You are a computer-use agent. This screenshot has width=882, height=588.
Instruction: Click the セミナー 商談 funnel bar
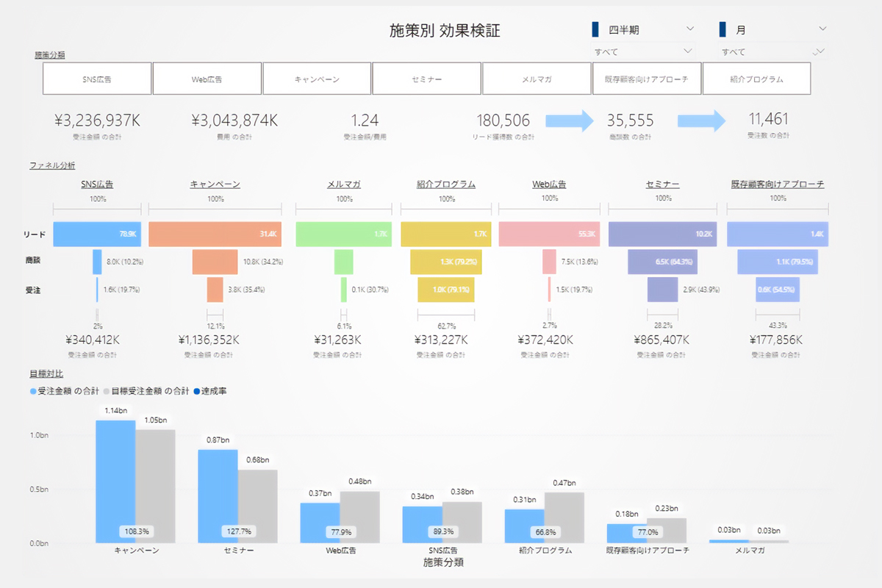pos(662,262)
